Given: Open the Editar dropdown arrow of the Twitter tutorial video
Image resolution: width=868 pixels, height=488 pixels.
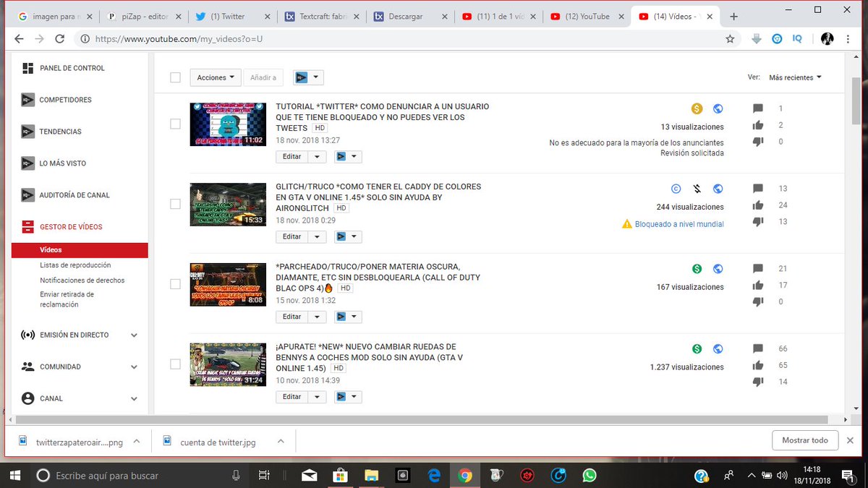Looking at the screenshot, I should click(318, 156).
